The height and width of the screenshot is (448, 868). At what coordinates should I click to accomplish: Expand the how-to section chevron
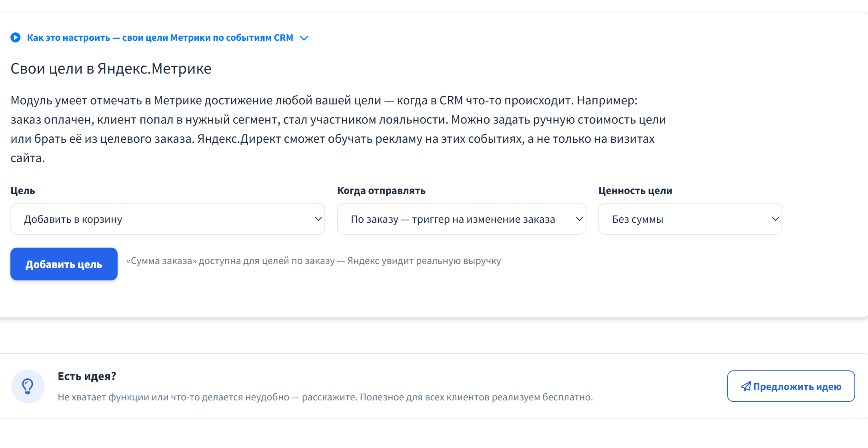pos(304,38)
